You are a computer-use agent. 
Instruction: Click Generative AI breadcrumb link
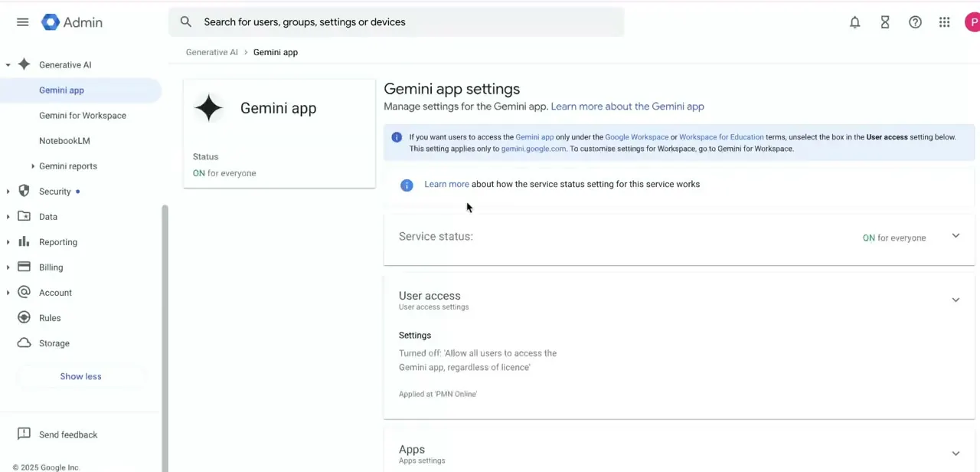coord(212,52)
